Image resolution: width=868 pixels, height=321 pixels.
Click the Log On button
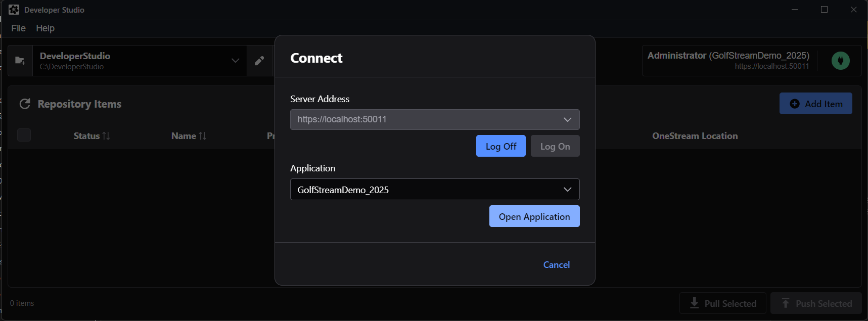coord(555,146)
